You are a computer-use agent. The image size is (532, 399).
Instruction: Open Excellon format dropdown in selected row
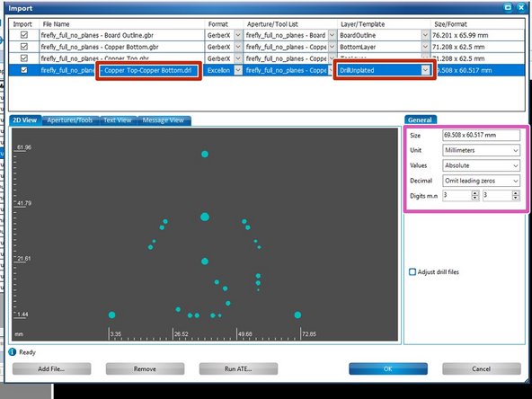click(238, 70)
